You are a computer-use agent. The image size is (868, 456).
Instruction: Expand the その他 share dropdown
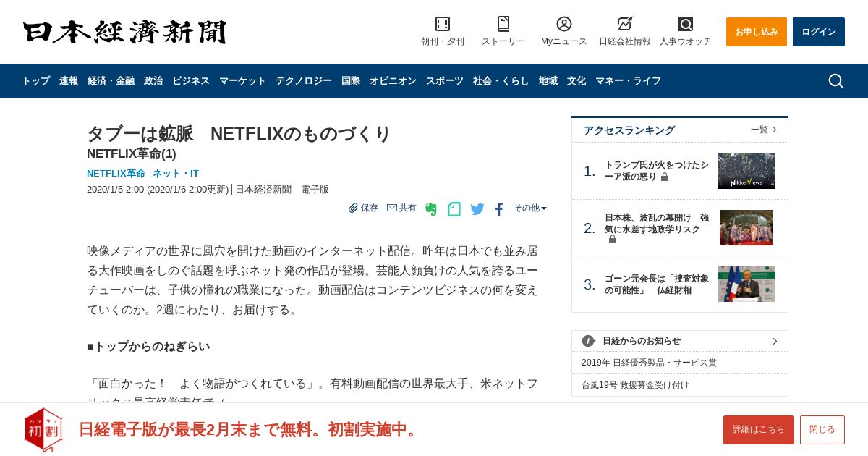tap(530, 208)
